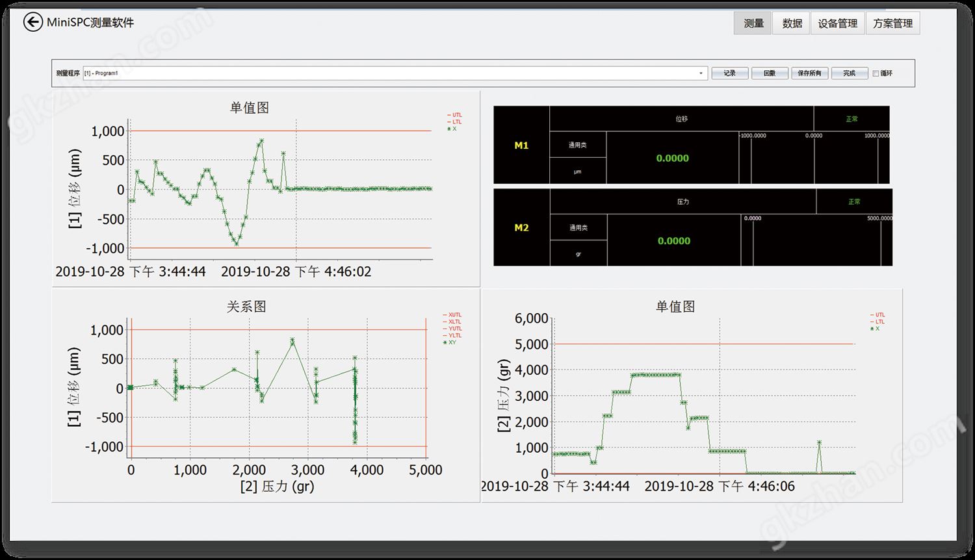Click the μm unit cell in M1

[x=578, y=172]
